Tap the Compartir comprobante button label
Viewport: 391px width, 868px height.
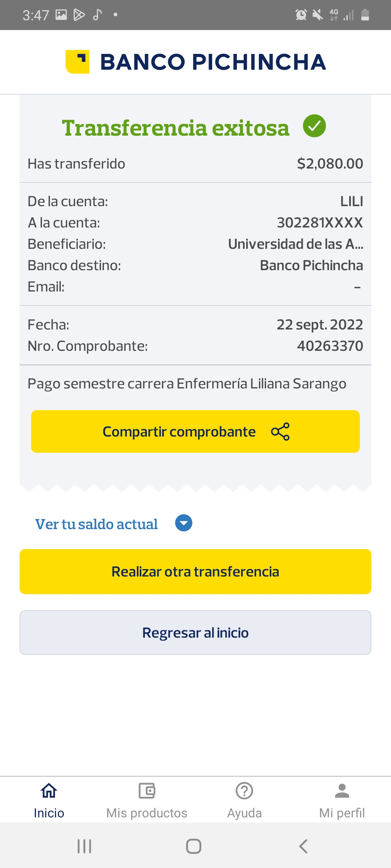click(x=179, y=431)
